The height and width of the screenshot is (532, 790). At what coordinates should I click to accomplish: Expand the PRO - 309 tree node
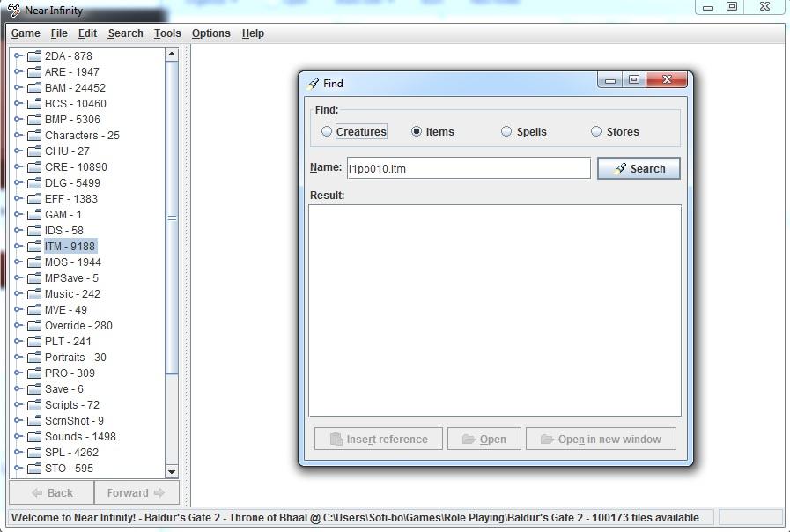click(x=18, y=373)
